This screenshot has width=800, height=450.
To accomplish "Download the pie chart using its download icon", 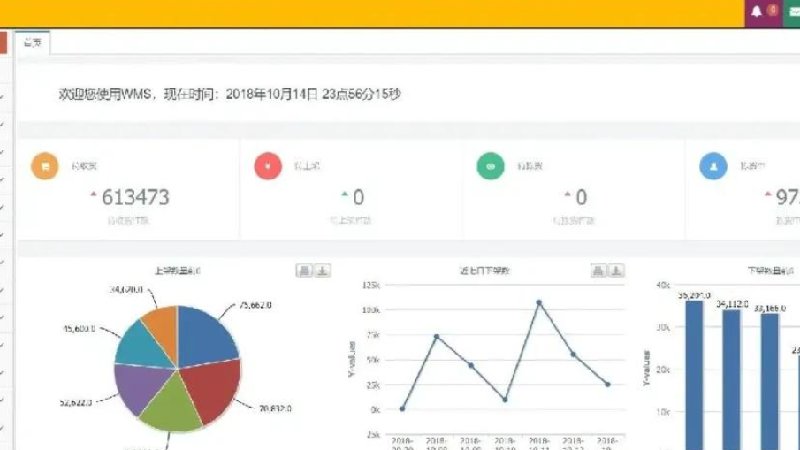I will (322, 271).
